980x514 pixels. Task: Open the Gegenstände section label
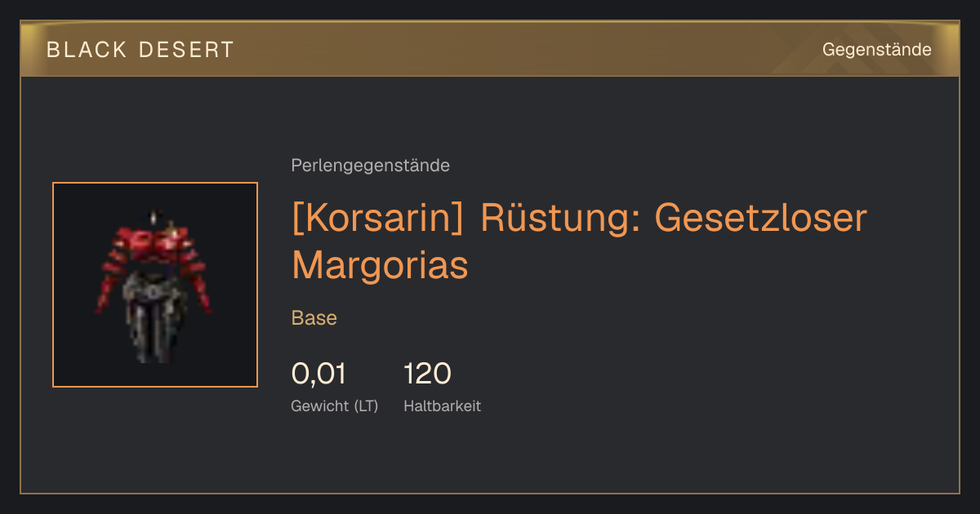coord(876,50)
